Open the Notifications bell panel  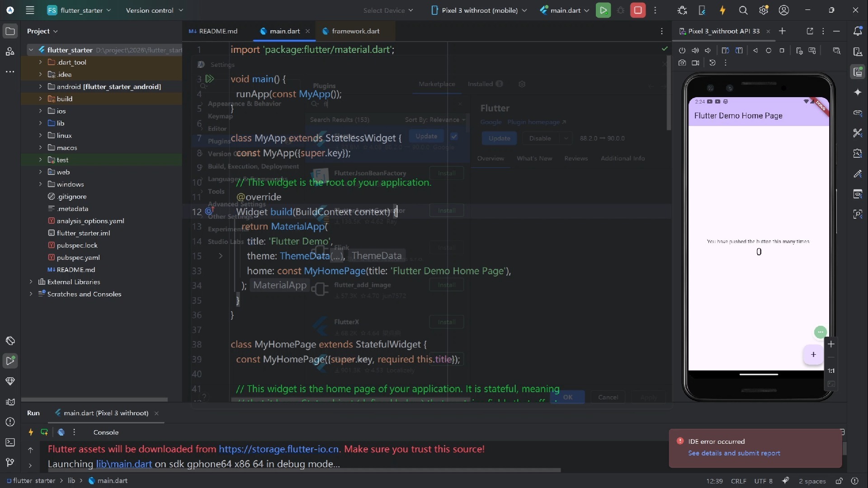tap(858, 31)
